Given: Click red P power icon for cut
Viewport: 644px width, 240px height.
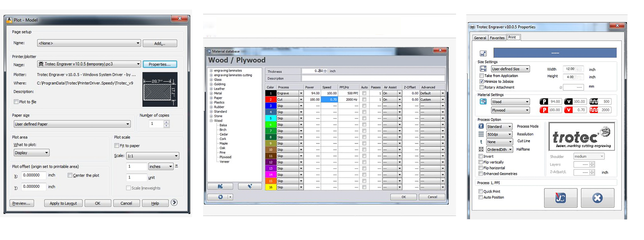Looking at the screenshot, I should click(544, 110).
